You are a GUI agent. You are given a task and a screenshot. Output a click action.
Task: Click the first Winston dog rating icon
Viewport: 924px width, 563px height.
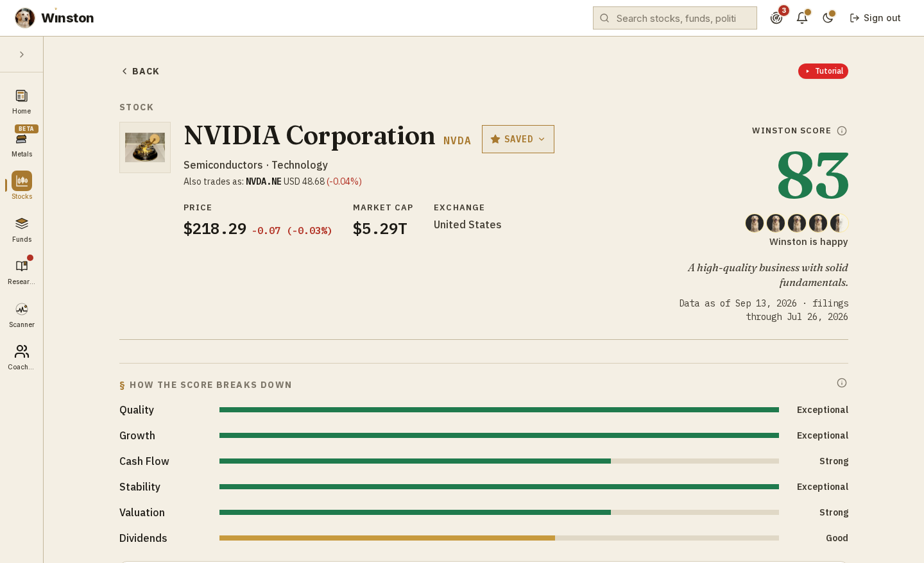[x=755, y=223]
